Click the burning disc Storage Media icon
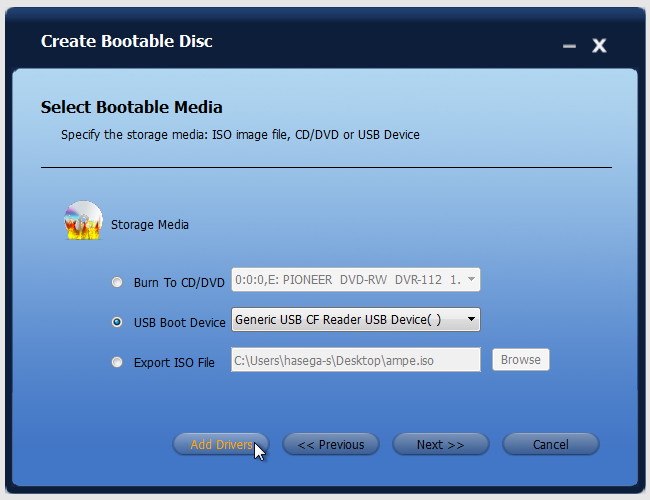 point(83,221)
